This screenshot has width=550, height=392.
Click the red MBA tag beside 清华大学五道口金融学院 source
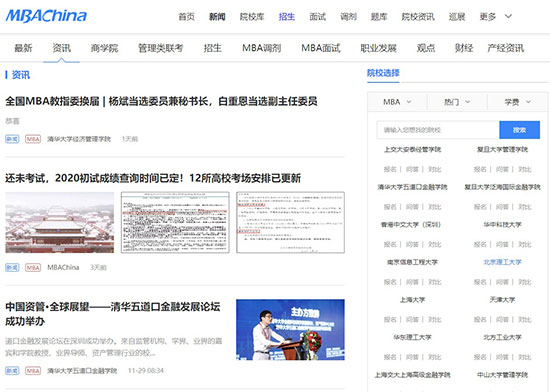(33, 371)
